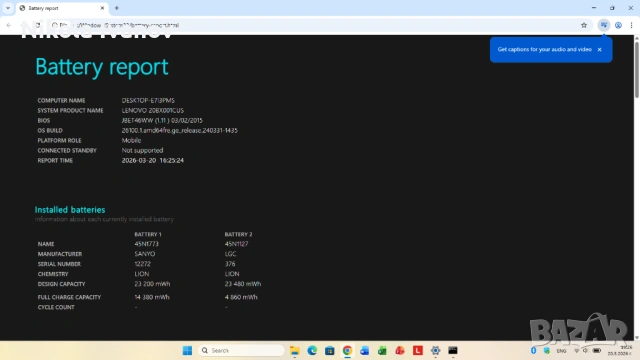Image resolution: width=640 pixels, height=360 pixels.
Task: Click the taskbar Search box
Action: pyautogui.click(x=241, y=351)
